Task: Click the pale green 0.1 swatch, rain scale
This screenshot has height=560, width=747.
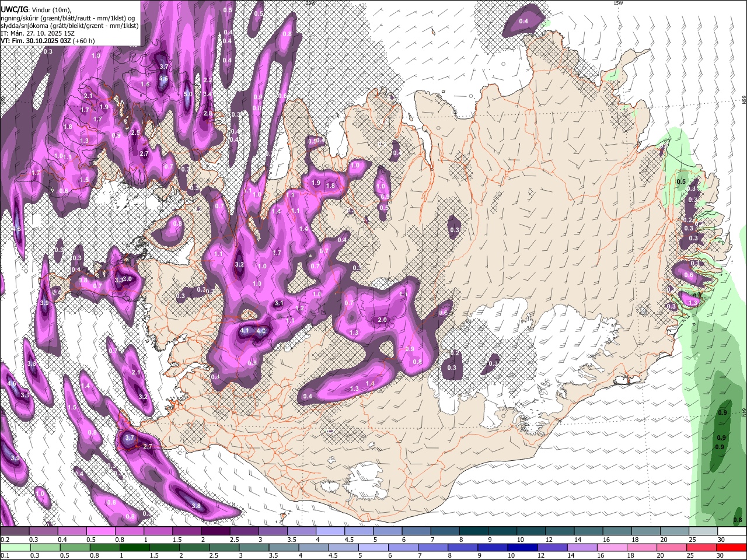Action: click(x=15, y=547)
